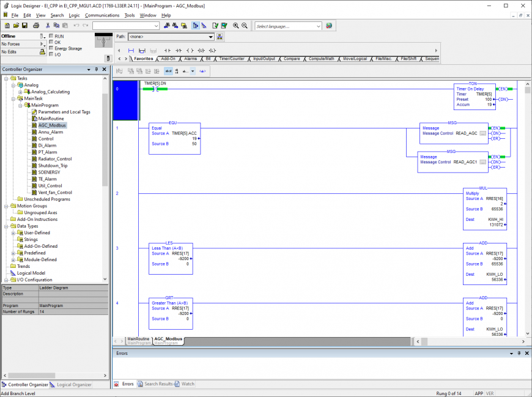Switch to the MainRoutine editor tab
Screen dimensions: 532x397
(x=138, y=341)
